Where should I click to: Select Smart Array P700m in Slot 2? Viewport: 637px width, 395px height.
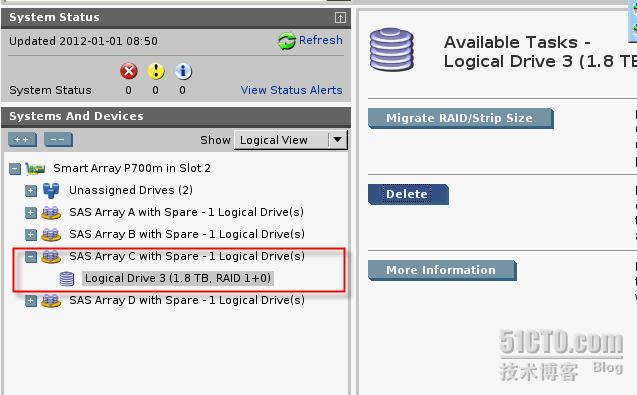(x=132, y=168)
